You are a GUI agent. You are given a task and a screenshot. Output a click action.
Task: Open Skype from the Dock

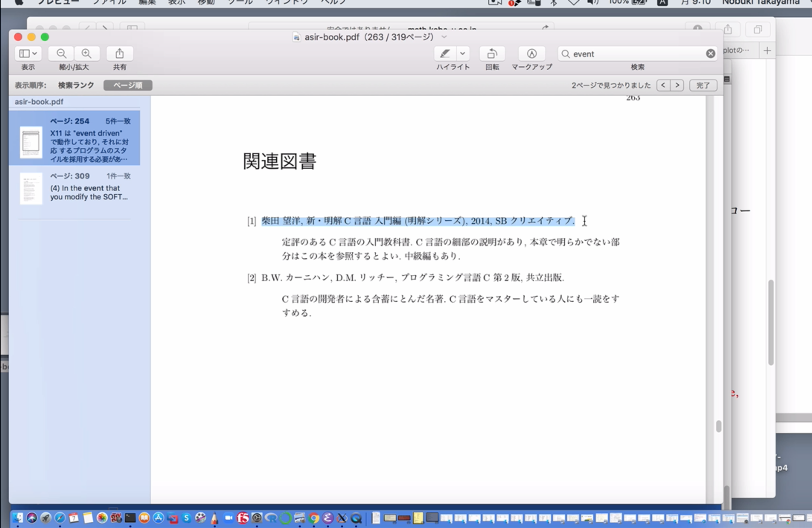pos(187,518)
